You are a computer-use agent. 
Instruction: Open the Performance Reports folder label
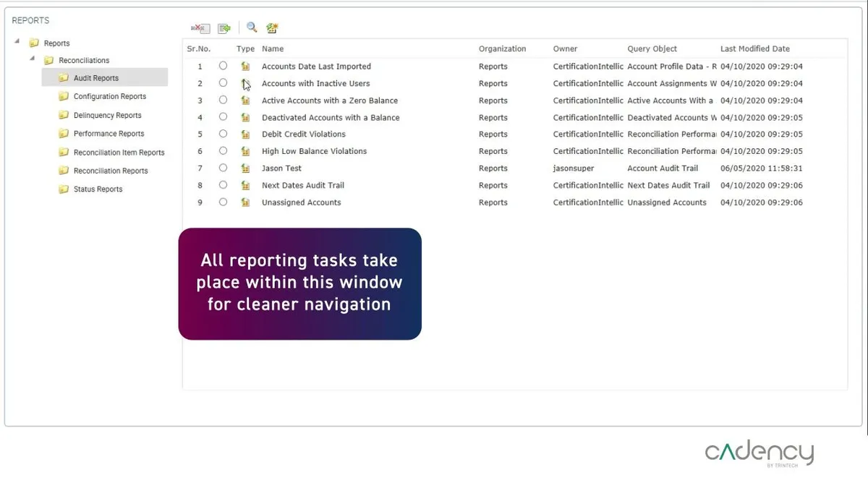click(x=109, y=134)
